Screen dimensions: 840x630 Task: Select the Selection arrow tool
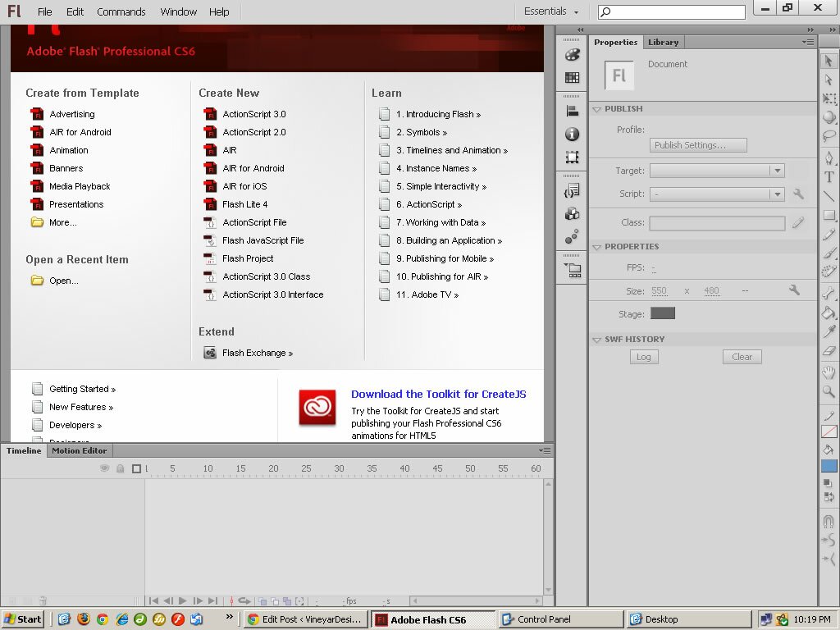(x=829, y=61)
